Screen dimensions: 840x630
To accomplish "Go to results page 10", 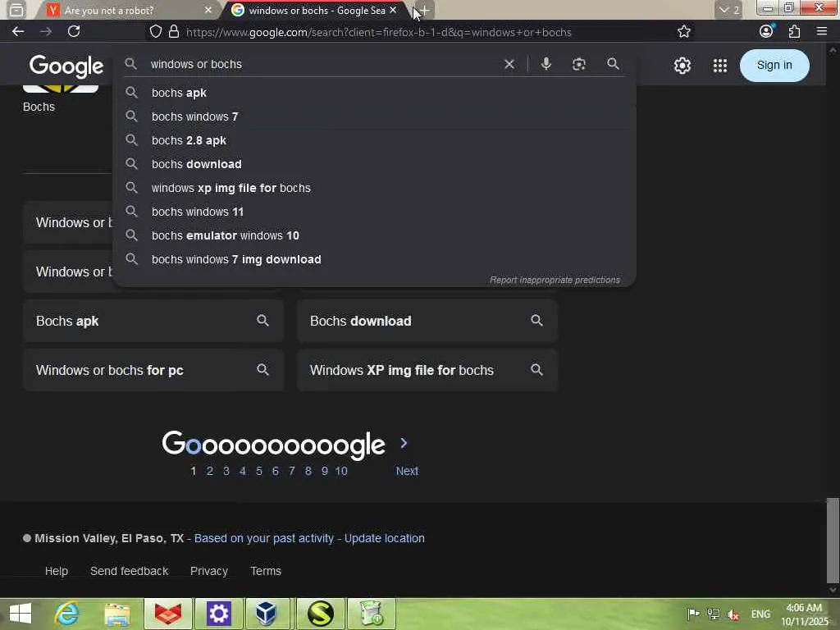I will [x=341, y=471].
